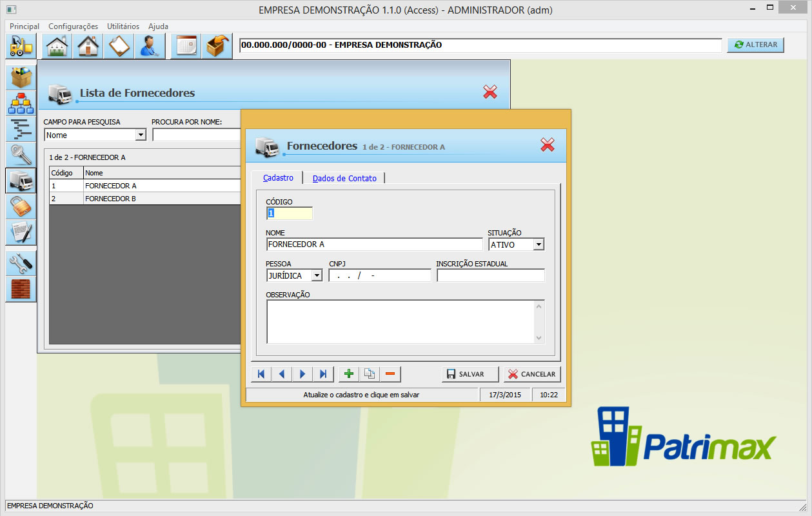812x516 pixels.
Task: Open the clipboard icon in the top toolbar
Action: (x=119, y=46)
